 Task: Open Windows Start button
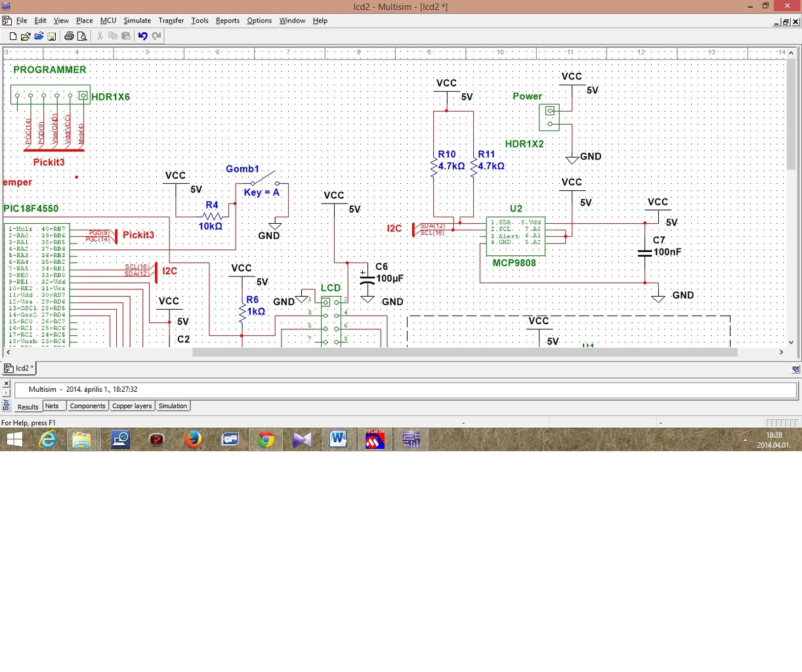[x=14, y=440]
